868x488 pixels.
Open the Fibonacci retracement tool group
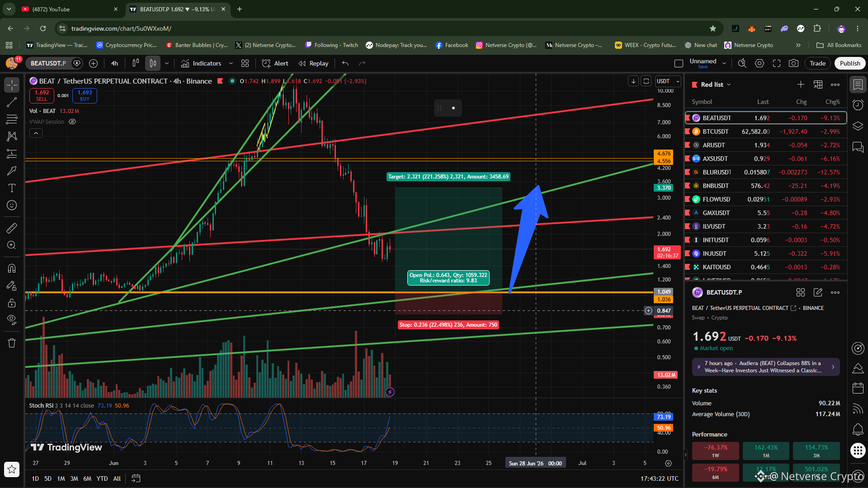[12, 119]
